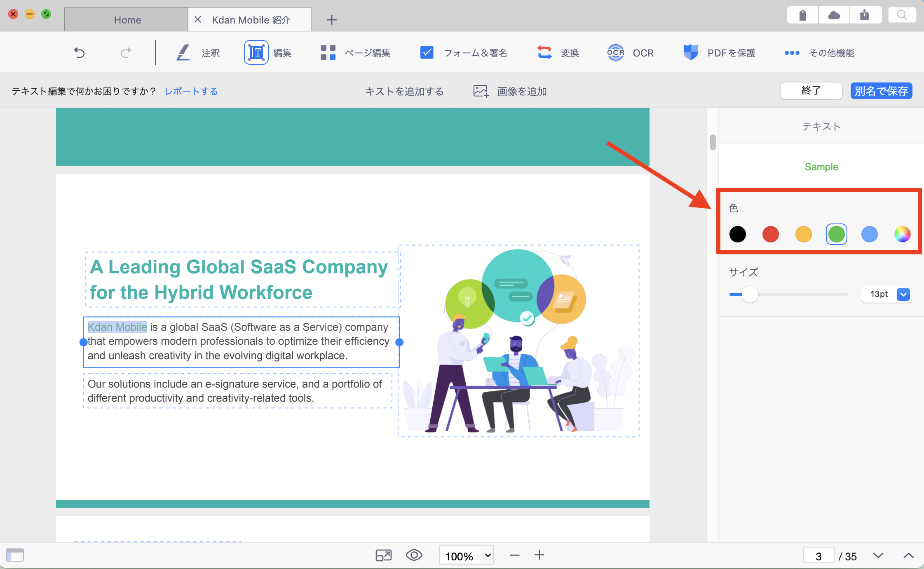Click the page number input field
924x569 pixels.
click(818, 556)
